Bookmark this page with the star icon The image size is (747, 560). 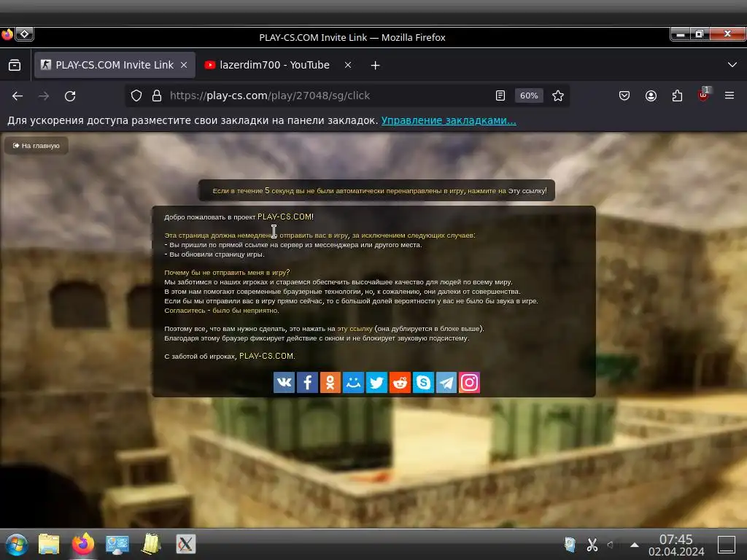click(558, 96)
